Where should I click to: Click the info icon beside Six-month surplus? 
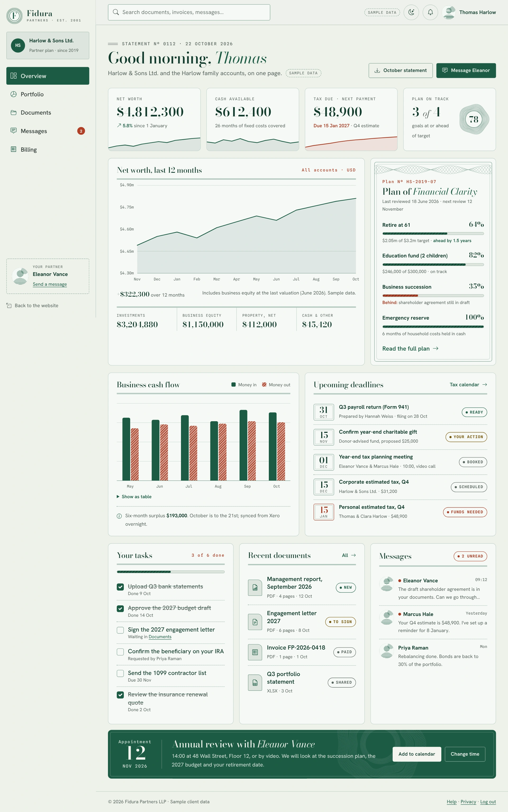pos(119,516)
